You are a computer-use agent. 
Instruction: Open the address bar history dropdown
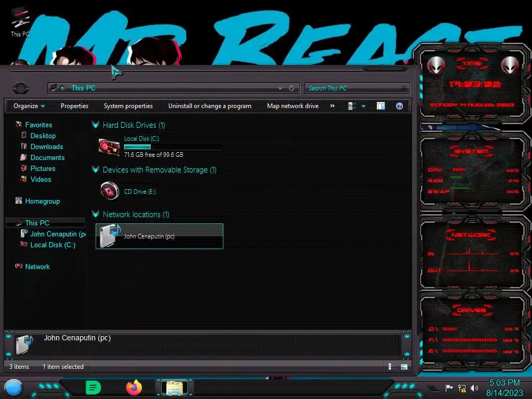[x=280, y=88]
